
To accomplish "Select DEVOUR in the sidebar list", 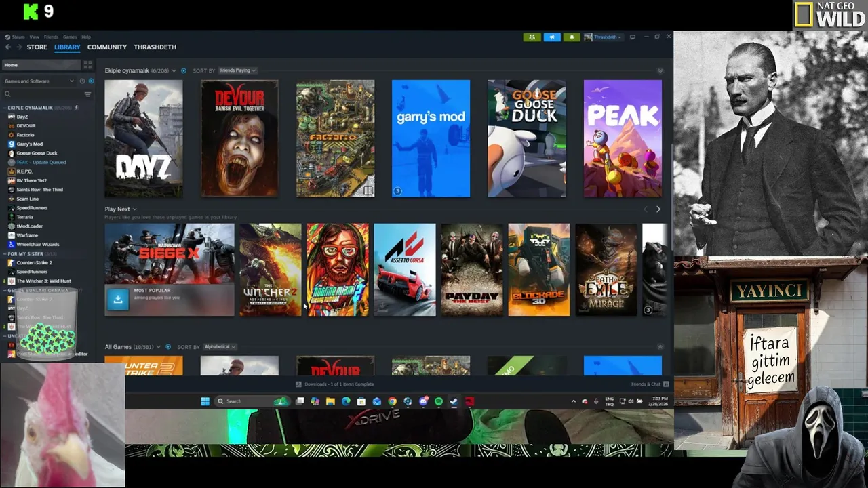I will point(26,125).
